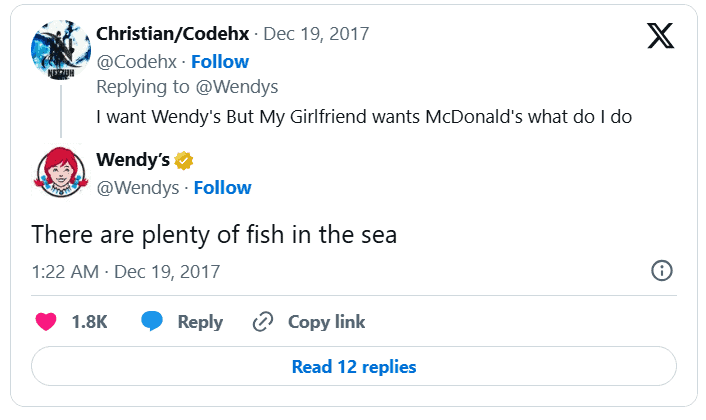
Task: Open the tweet info circle icon
Action: click(661, 271)
